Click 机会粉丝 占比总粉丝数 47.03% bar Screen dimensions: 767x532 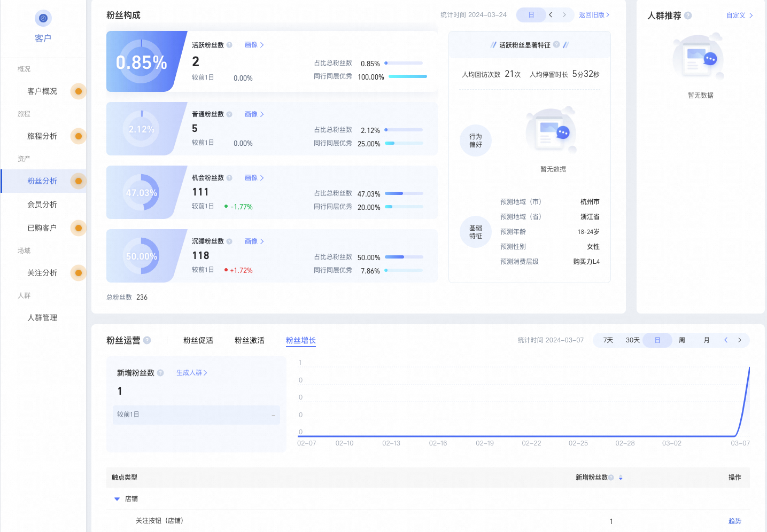click(404, 193)
